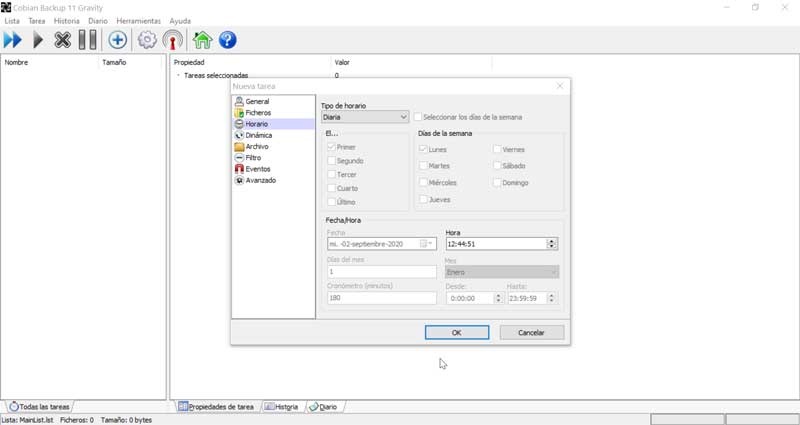This screenshot has height=425, width=800.
Task: Run selected tasks with play icon
Action: (x=38, y=40)
